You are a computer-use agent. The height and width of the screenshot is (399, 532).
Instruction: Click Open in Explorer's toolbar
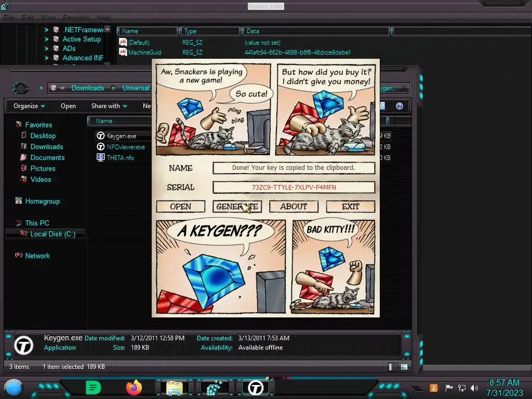pos(68,106)
